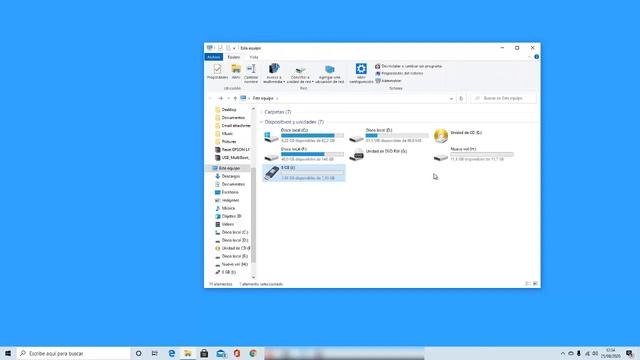Click the Abrir ribbon icon
This screenshot has width=640, height=360.
[236, 68]
